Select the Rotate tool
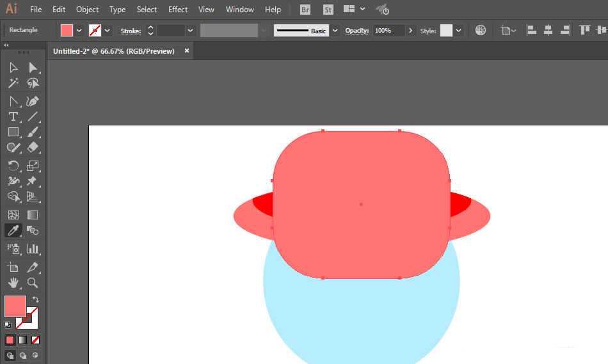This screenshot has height=364, width=608. (x=13, y=166)
